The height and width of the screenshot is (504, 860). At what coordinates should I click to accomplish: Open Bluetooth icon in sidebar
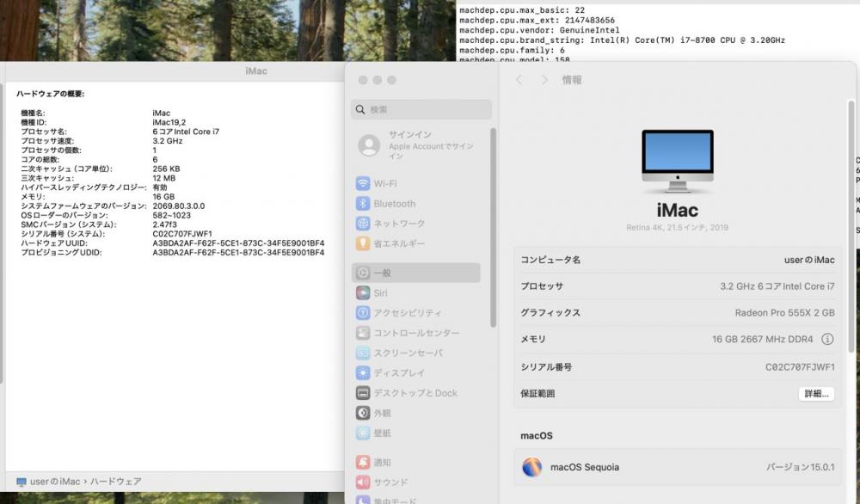pyautogui.click(x=363, y=204)
